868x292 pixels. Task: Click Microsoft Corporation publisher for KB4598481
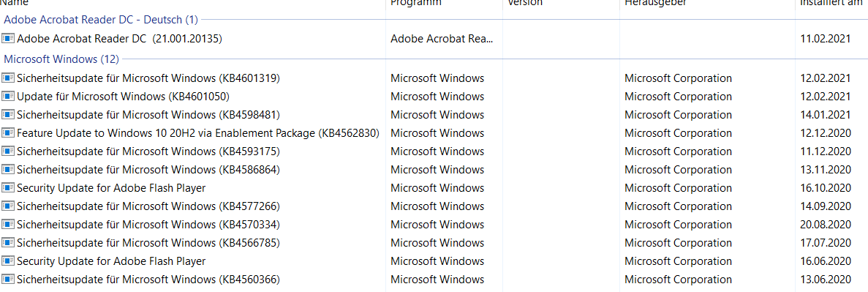tap(678, 115)
